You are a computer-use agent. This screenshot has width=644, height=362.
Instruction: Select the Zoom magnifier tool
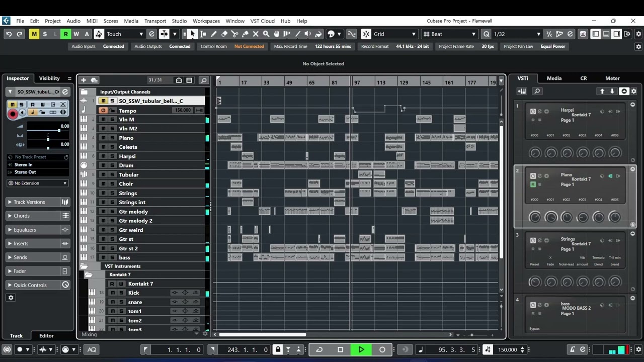click(x=266, y=34)
